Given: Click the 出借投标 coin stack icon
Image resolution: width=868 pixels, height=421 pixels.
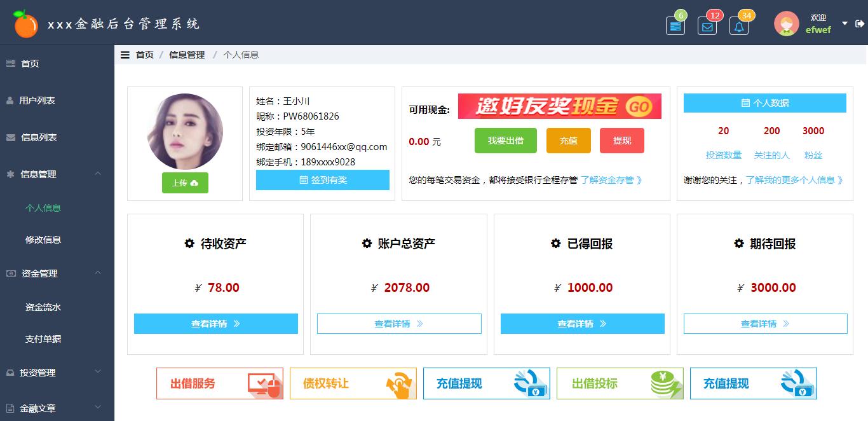Looking at the screenshot, I should 666,384.
